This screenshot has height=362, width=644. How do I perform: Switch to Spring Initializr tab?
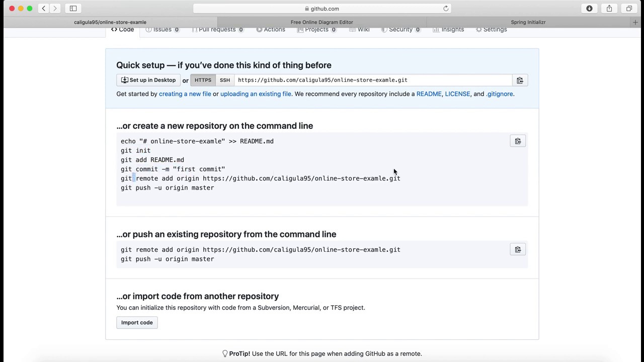(528, 22)
